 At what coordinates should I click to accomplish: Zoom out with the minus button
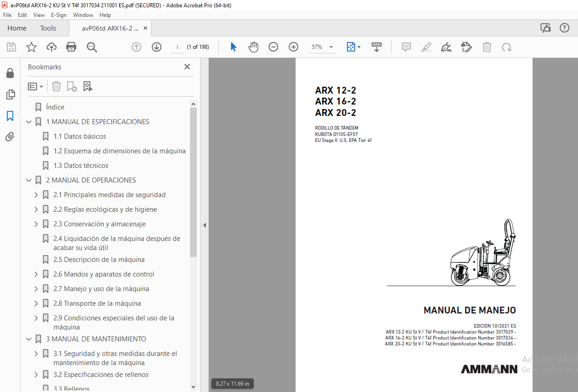[x=273, y=47]
